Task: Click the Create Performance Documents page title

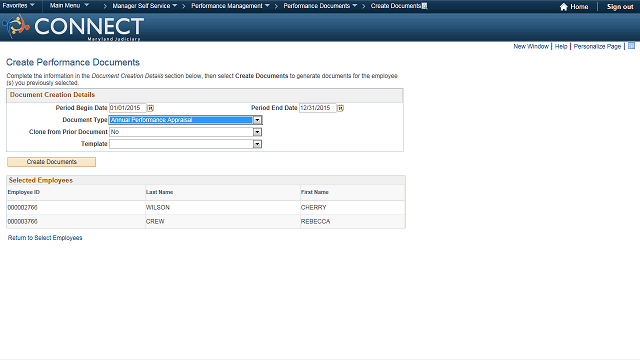Action: click(73, 62)
